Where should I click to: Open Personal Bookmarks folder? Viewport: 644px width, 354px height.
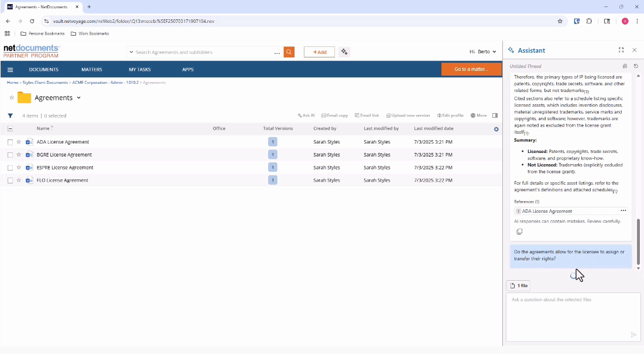coord(43,34)
